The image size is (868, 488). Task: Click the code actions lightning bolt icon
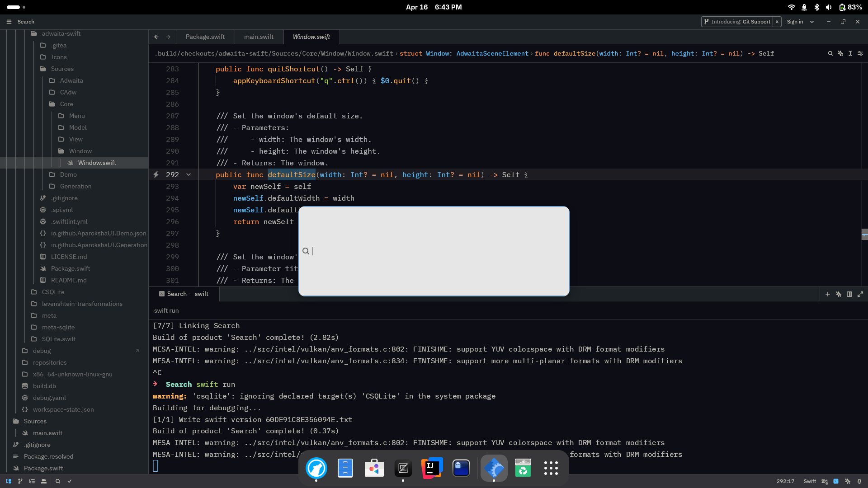(x=156, y=174)
